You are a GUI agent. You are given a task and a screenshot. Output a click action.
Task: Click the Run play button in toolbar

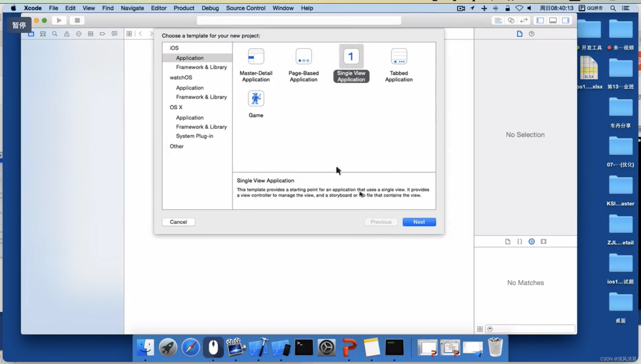click(x=59, y=20)
